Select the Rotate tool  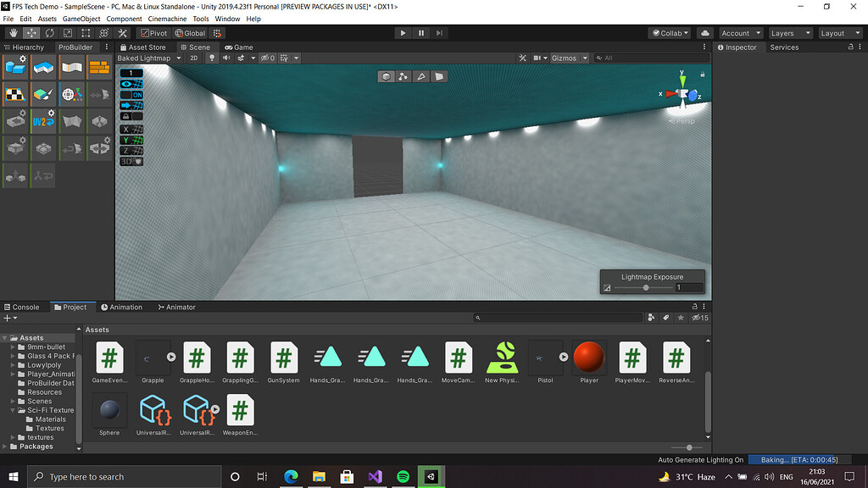coord(49,32)
